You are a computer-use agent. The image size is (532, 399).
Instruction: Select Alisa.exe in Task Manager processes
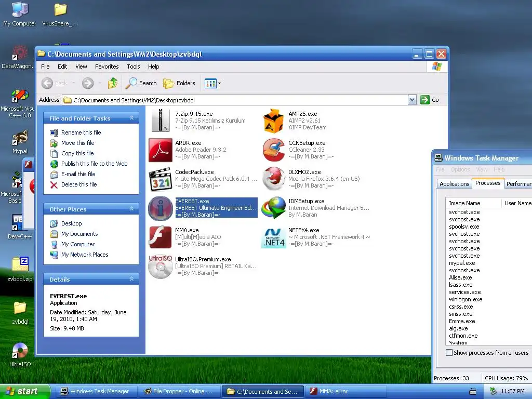(x=460, y=277)
